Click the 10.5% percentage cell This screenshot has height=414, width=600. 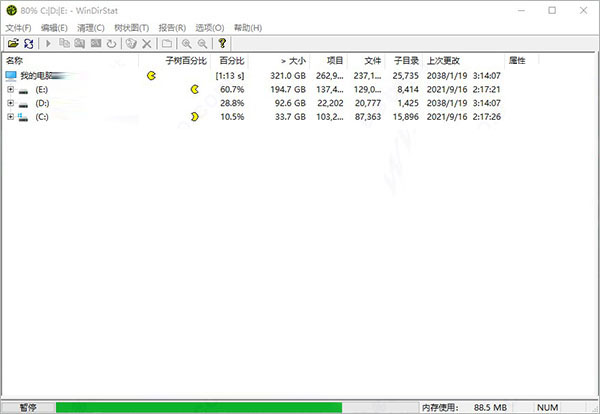tap(232, 117)
